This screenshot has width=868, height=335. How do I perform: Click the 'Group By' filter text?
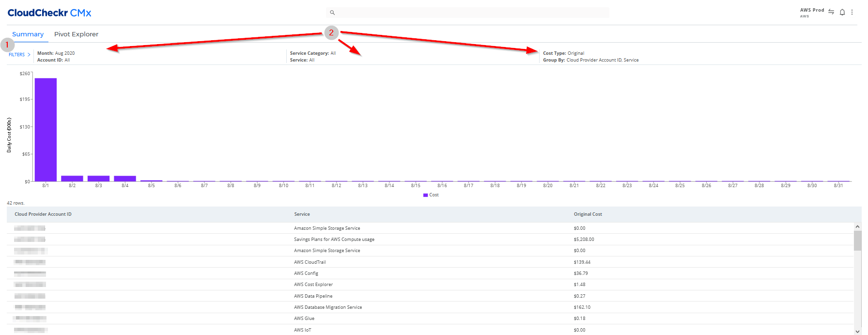click(x=591, y=60)
